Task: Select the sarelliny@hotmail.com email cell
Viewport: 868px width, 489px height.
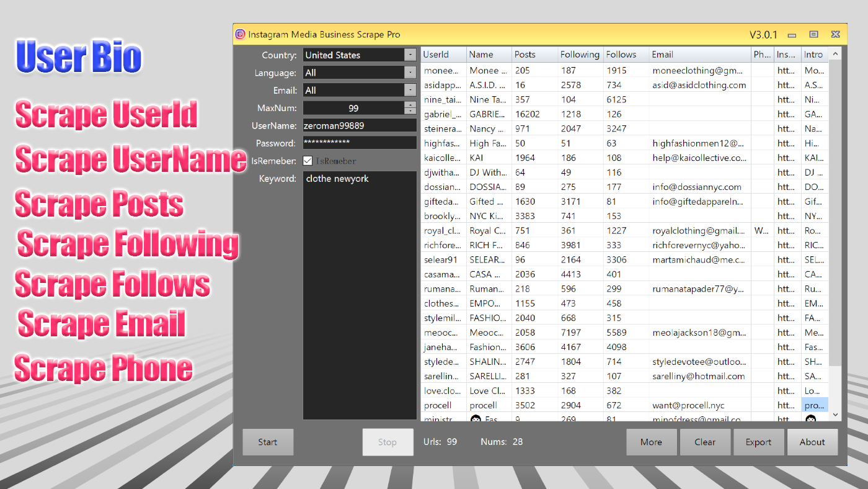Action: [700, 376]
